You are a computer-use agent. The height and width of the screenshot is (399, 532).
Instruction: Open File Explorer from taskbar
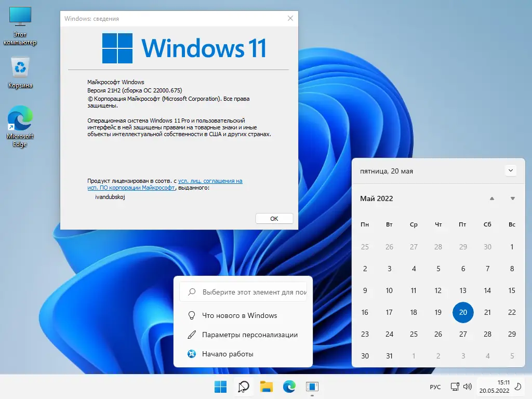tap(267, 387)
